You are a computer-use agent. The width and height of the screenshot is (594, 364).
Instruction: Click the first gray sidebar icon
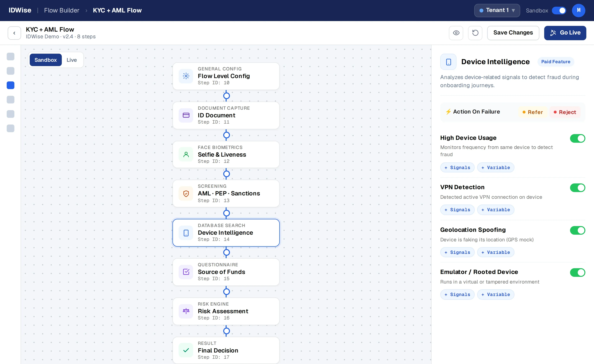click(x=11, y=56)
